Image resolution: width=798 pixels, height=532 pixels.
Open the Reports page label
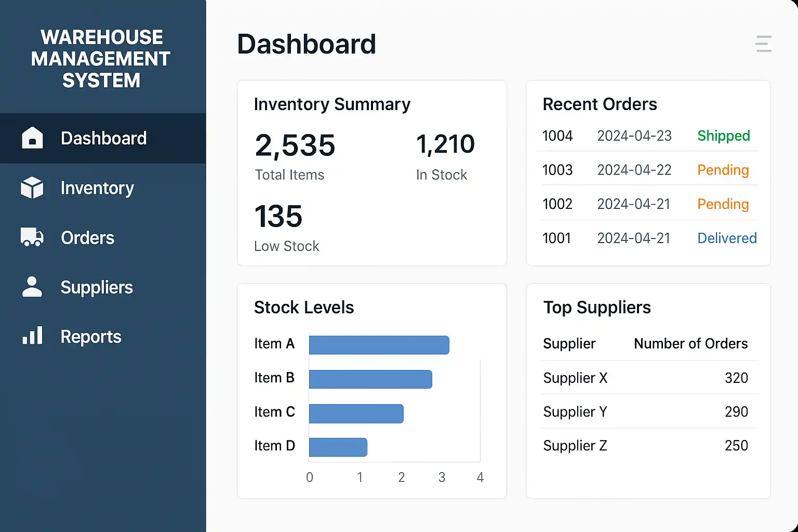(x=91, y=337)
